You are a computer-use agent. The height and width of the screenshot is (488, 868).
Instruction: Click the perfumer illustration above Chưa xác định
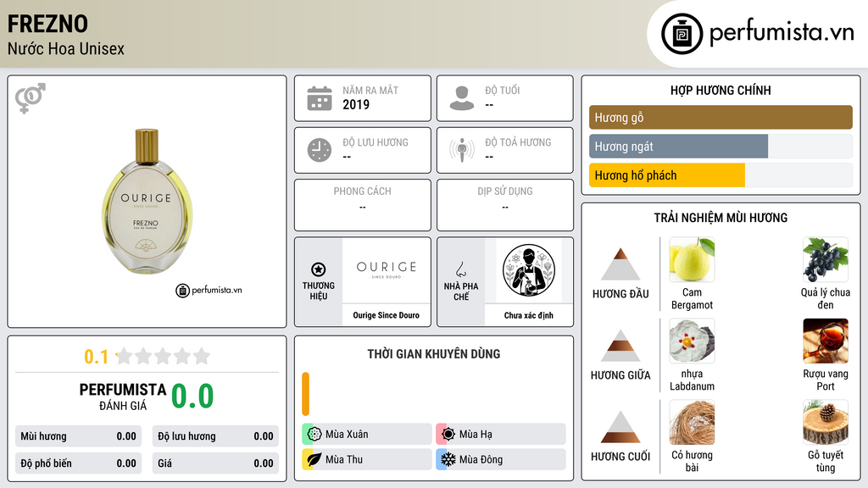point(529,270)
